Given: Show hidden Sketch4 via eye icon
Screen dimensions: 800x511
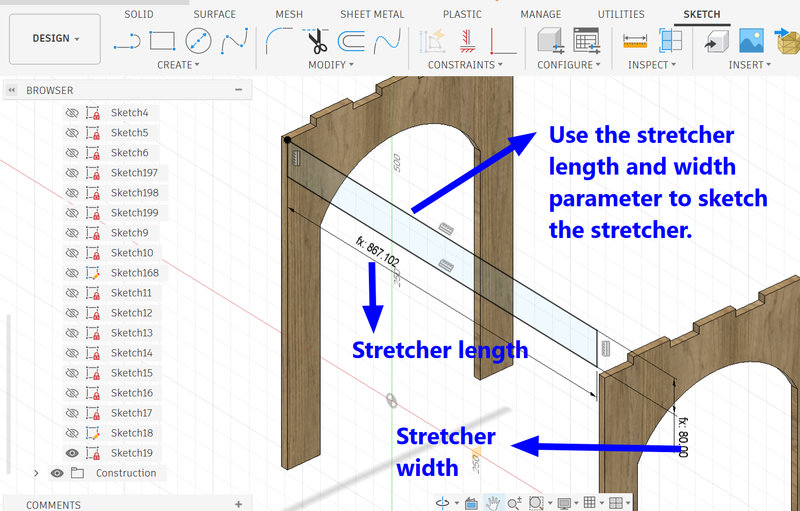Looking at the screenshot, I should 72,113.
